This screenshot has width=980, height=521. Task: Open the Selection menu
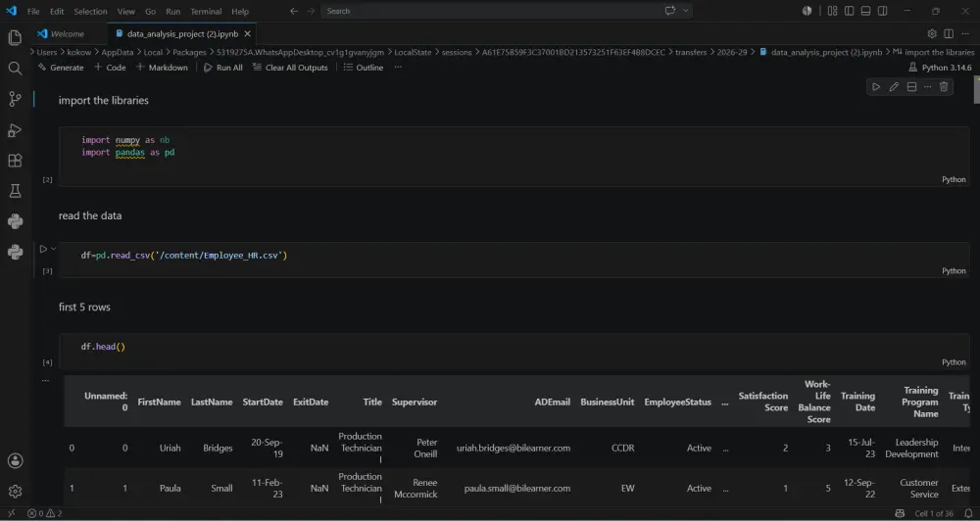click(x=90, y=11)
